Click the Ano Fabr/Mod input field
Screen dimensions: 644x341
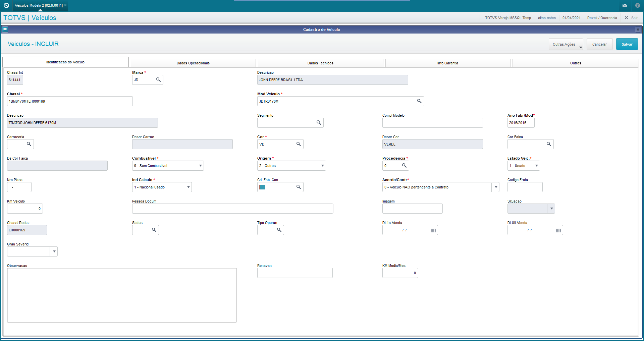521,123
